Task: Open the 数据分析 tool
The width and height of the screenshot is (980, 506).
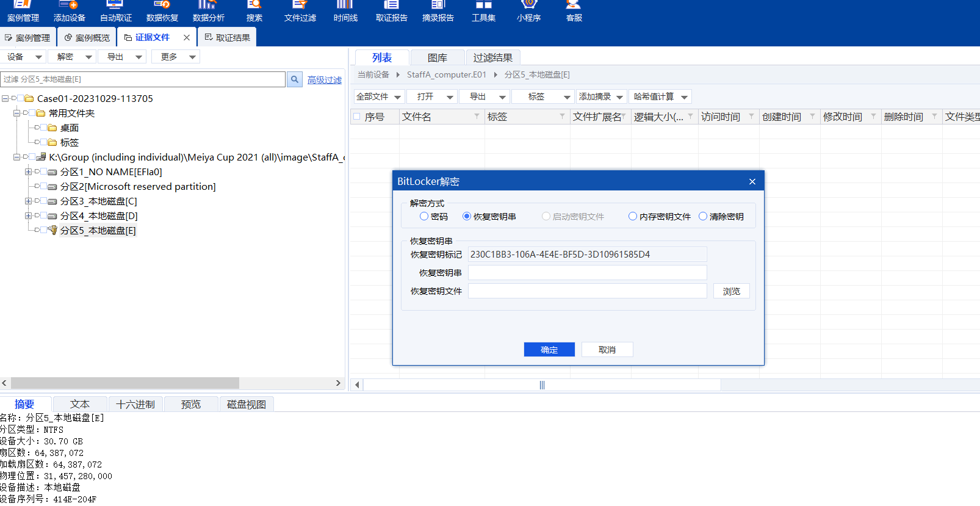Action: coord(208,12)
